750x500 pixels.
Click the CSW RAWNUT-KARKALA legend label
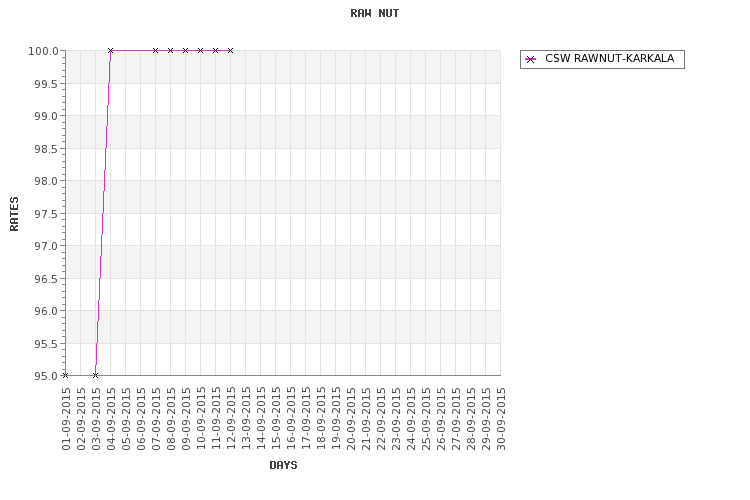[x=609, y=58]
